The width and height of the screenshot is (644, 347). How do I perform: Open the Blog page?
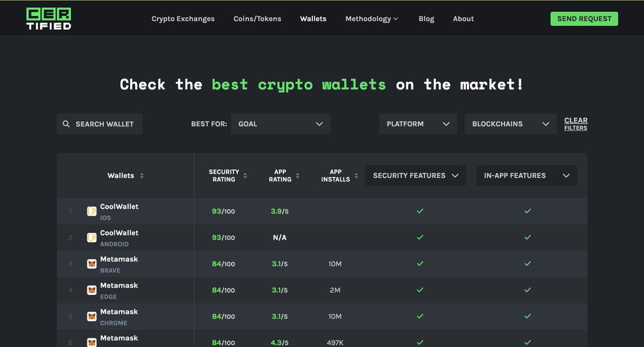pyautogui.click(x=427, y=19)
